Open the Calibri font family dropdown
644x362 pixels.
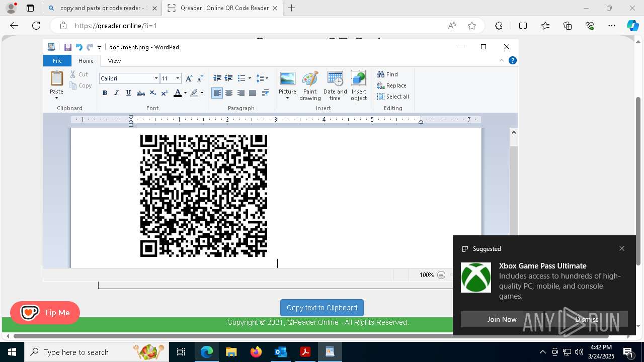click(156, 78)
